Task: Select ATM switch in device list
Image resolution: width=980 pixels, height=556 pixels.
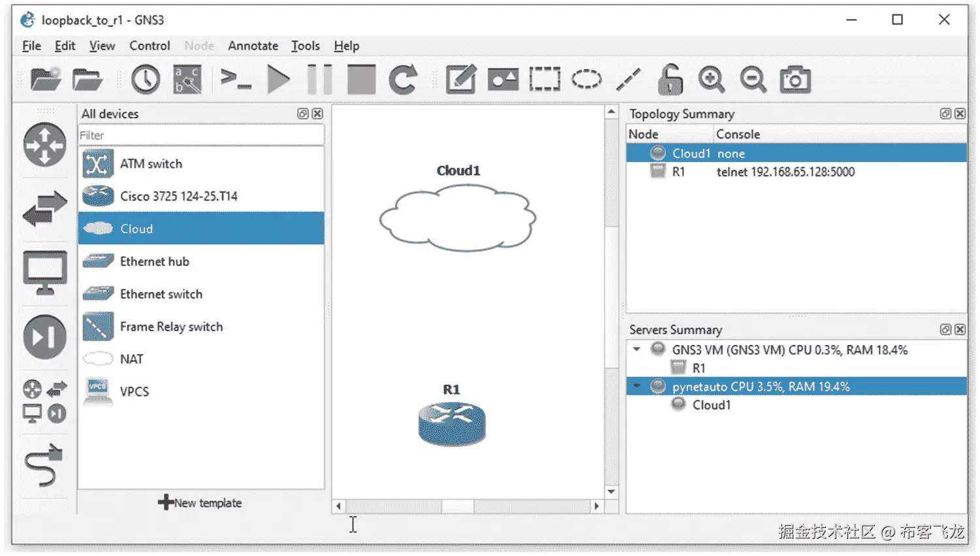Action: [201, 164]
